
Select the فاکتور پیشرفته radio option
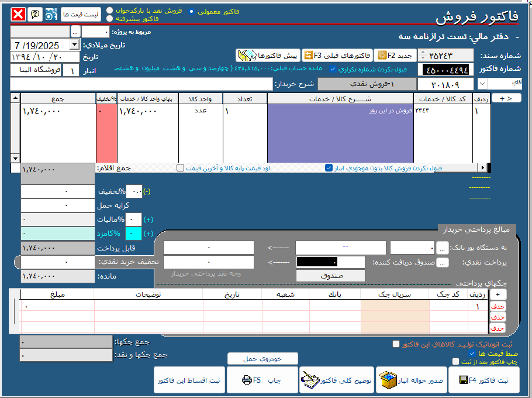pyautogui.click(x=110, y=19)
